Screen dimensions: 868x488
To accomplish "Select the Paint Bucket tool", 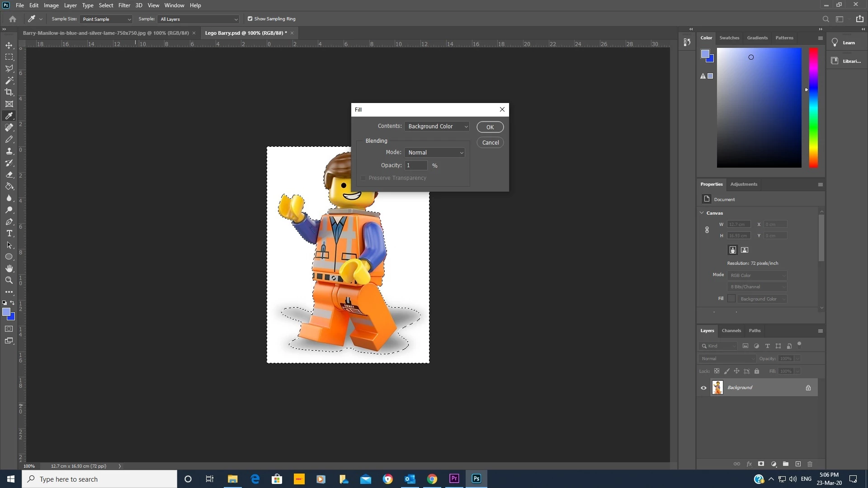I will pyautogui.click(x=9, y=187).
